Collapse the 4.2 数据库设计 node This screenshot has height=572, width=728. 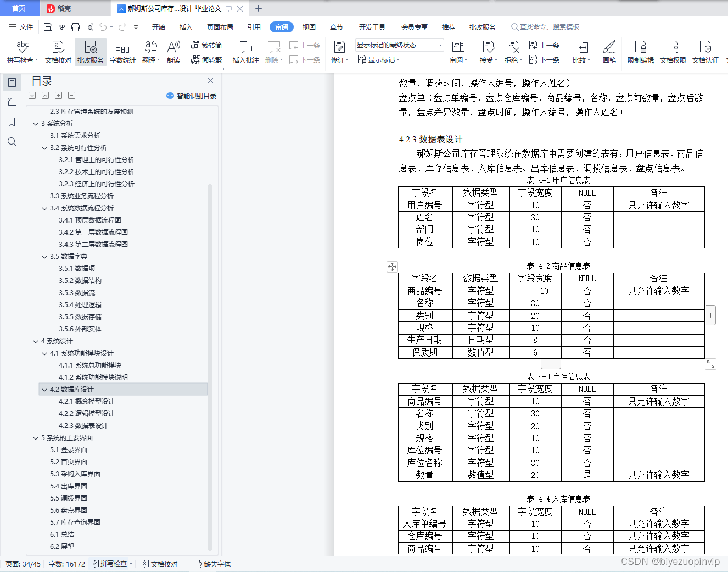(x=44, y=390)
